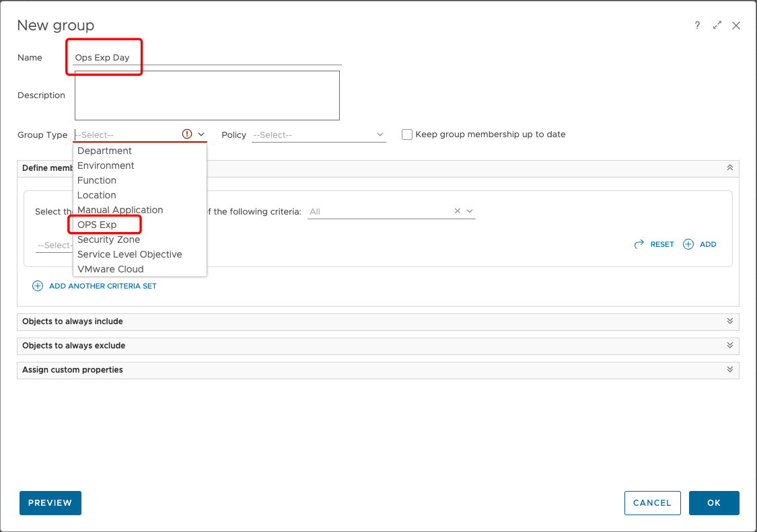The width and height of the screenshot is (757, 532).
Task: Click the plus icon next to ADD
Action: point(688,244)
